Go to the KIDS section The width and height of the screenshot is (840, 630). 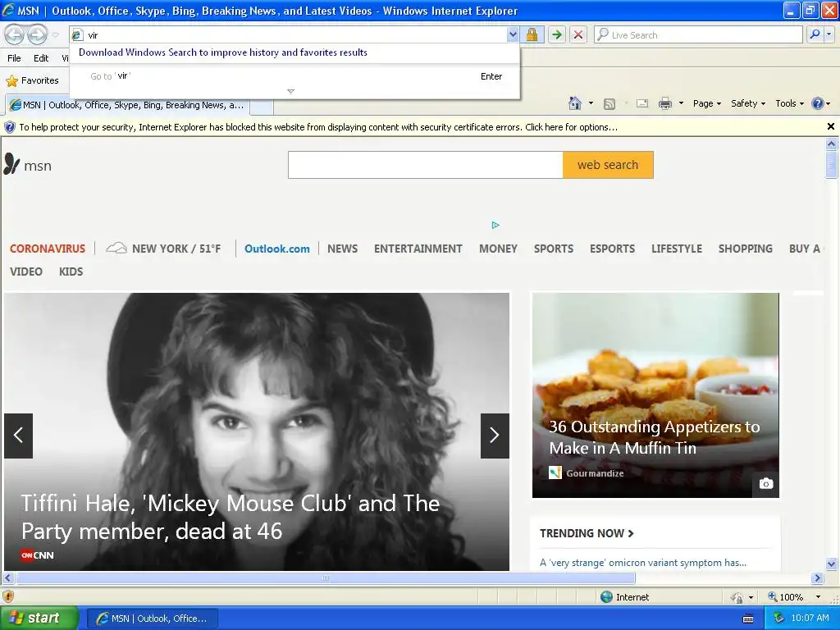point(71,272)
